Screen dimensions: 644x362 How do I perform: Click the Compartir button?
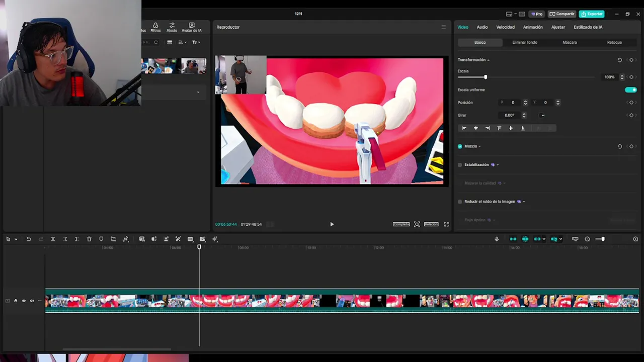point(562,14)
